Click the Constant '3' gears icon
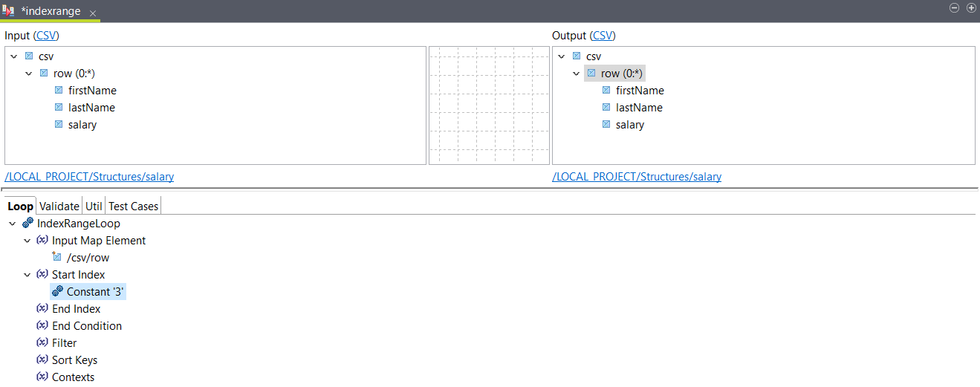The image size is (980, 387). [x=57, y=292]
